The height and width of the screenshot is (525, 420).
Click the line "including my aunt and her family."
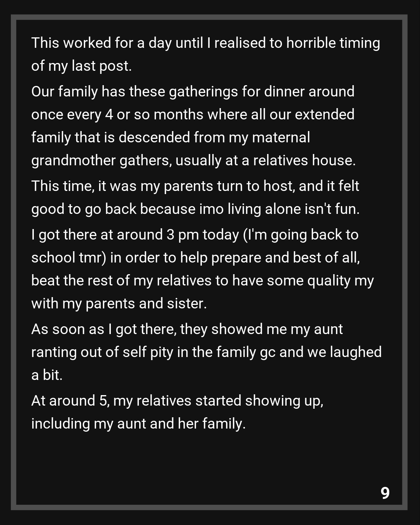138,424
